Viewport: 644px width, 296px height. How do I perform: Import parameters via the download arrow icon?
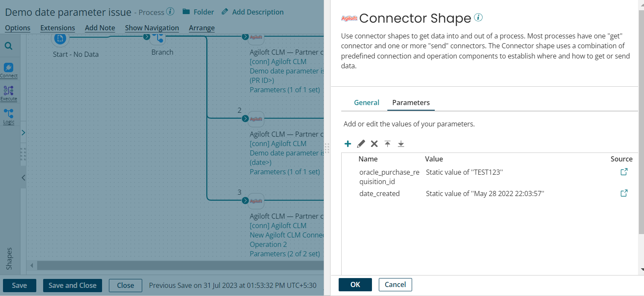pos(401,144)
